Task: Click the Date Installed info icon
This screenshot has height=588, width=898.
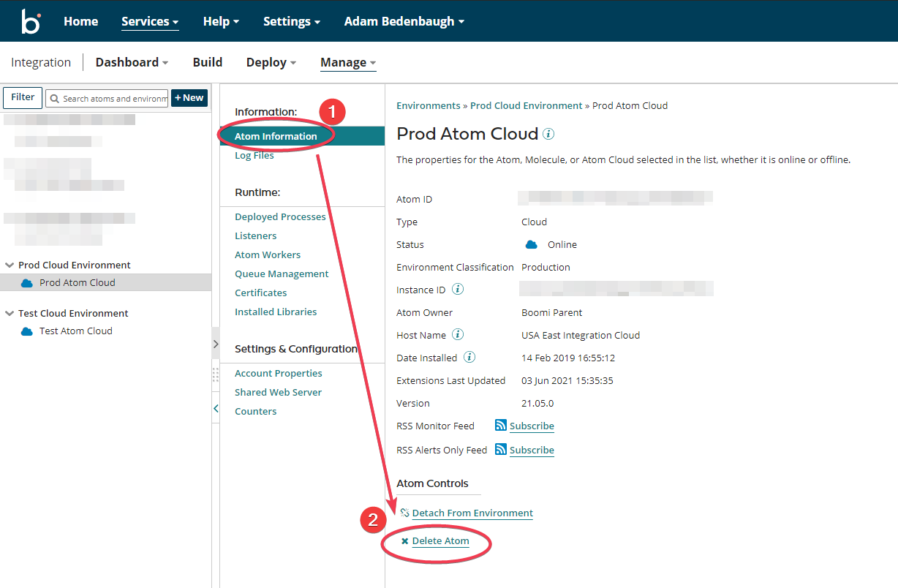Action: pyautogui.click(x=469, y=358)
